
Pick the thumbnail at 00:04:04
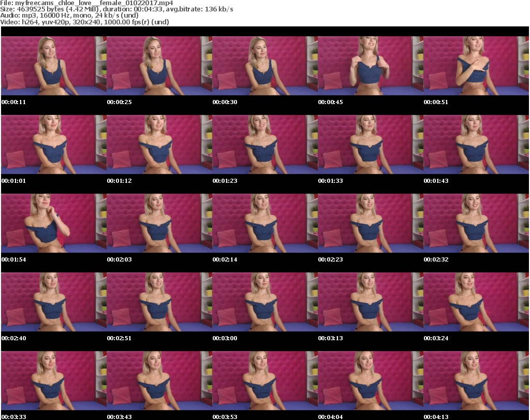(x=371, y=381)
